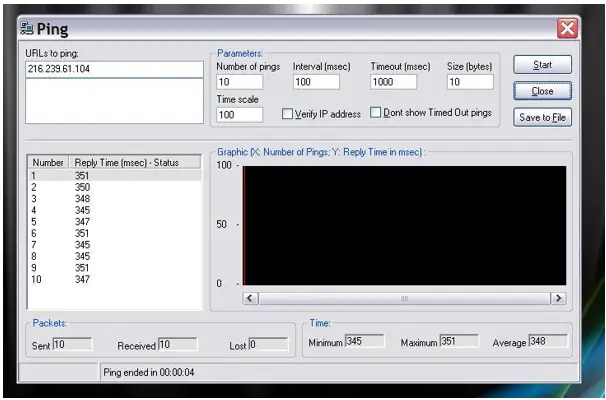Click the Minimum time value 345
The height and width of the screenshot is (400, 606).
(364, 341)
